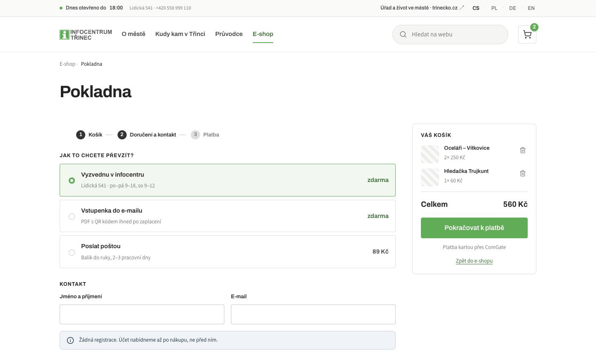Click step 2 Doručení a kontakt
596x364 pixels.
click(147, 135)
